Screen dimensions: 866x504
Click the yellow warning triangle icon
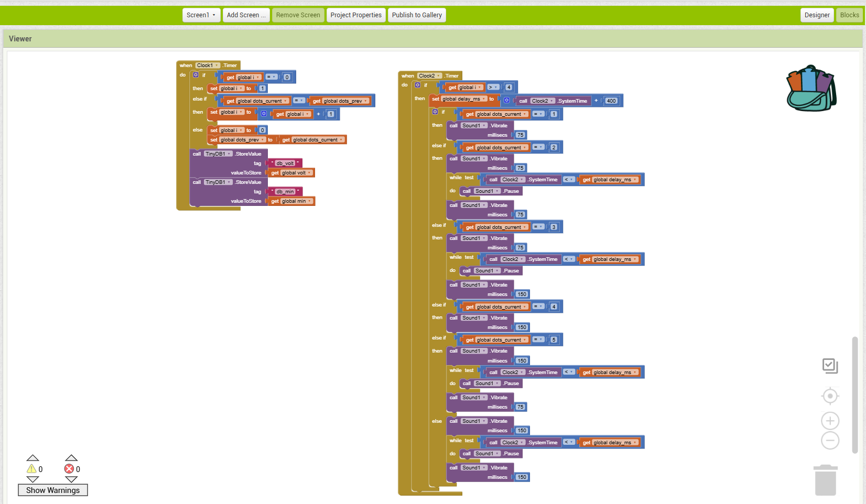coord(31,469)
